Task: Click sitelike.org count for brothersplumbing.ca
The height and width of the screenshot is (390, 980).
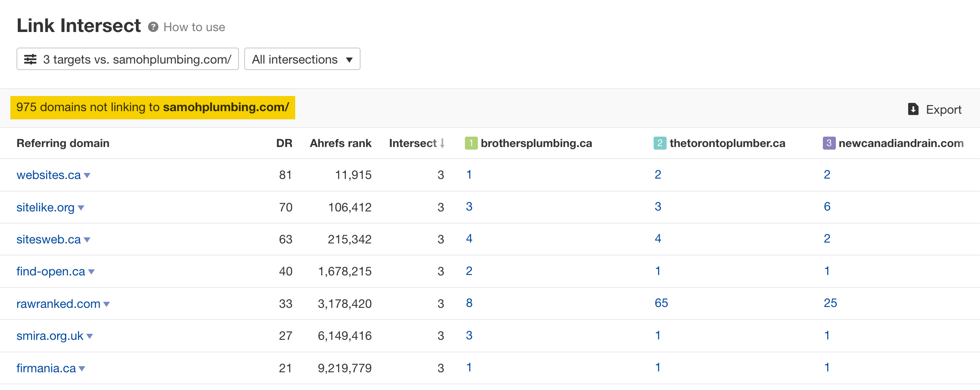Action: (x=469, y=207)
